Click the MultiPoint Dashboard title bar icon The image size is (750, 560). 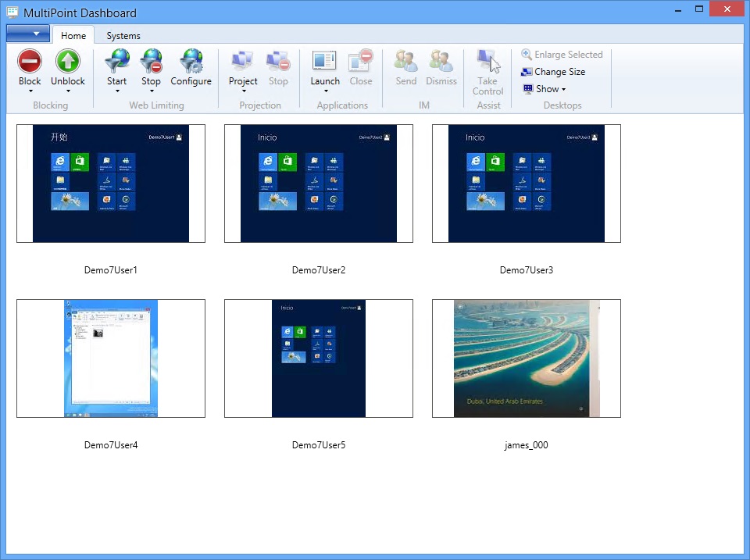[12, 12]
